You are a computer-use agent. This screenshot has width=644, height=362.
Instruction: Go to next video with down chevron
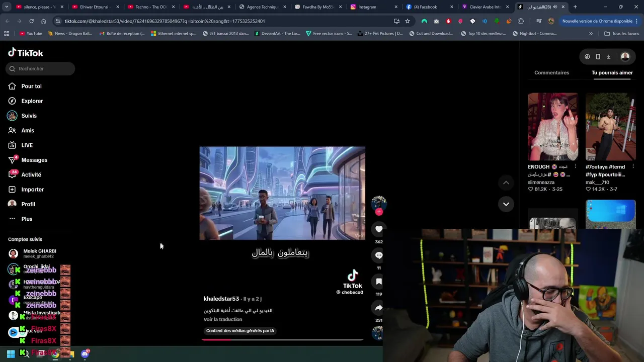point(506,204)
